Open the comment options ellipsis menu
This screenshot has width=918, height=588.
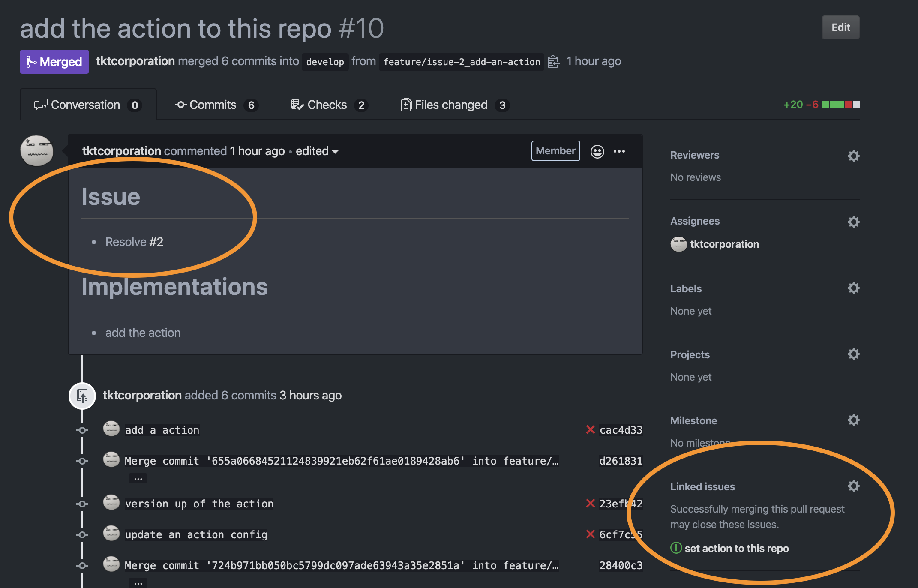coord(619,151)
